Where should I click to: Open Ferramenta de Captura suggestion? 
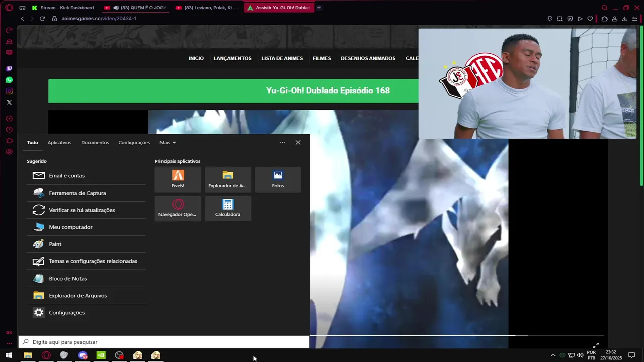(87, 193)
